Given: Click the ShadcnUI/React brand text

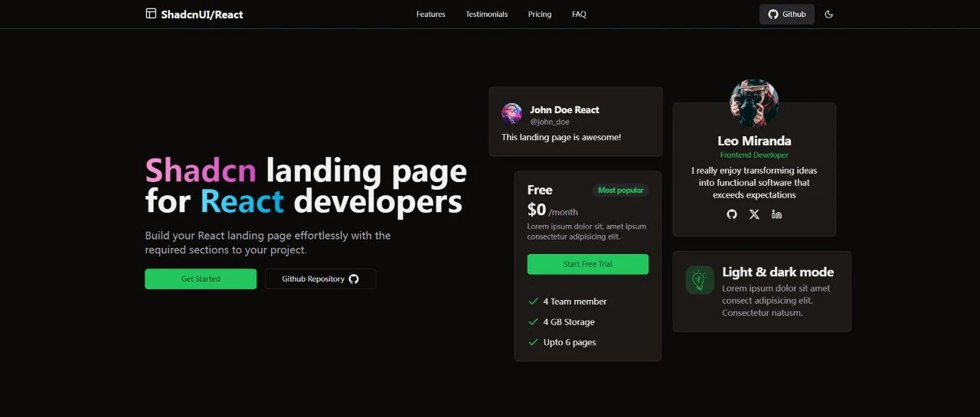Looking at the screenshot, I should coord(202,14).
